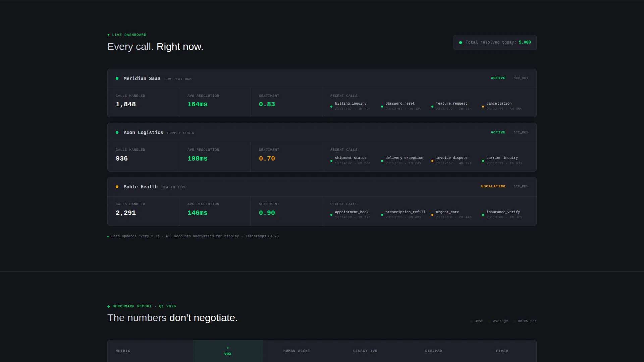
Task: Click Sable sentiment score 0.90
Action: click(267, 213)
